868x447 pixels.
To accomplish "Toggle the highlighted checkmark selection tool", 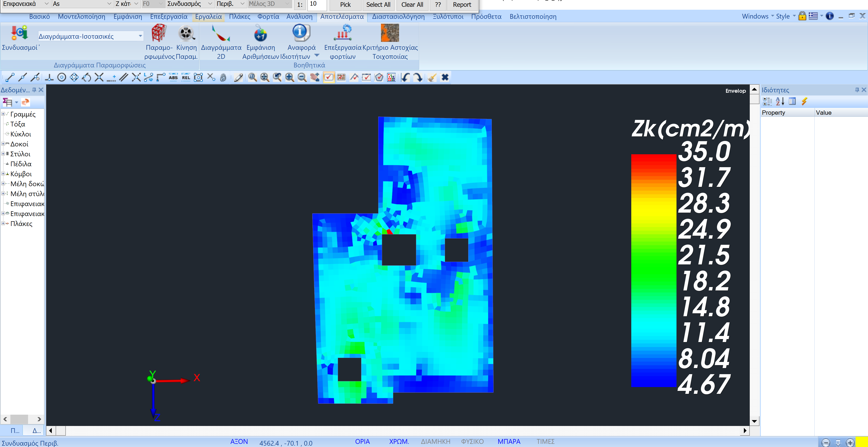I will 329,78.
